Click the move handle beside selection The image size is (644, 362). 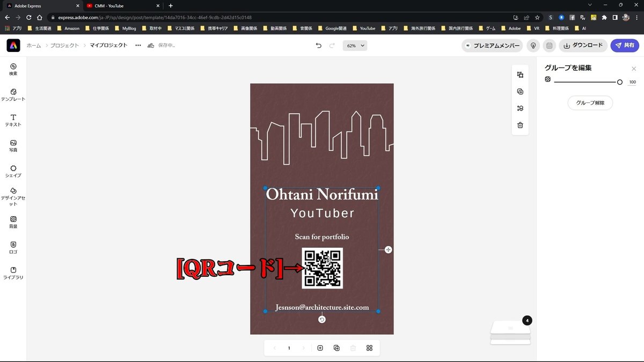tap(388, 249)
